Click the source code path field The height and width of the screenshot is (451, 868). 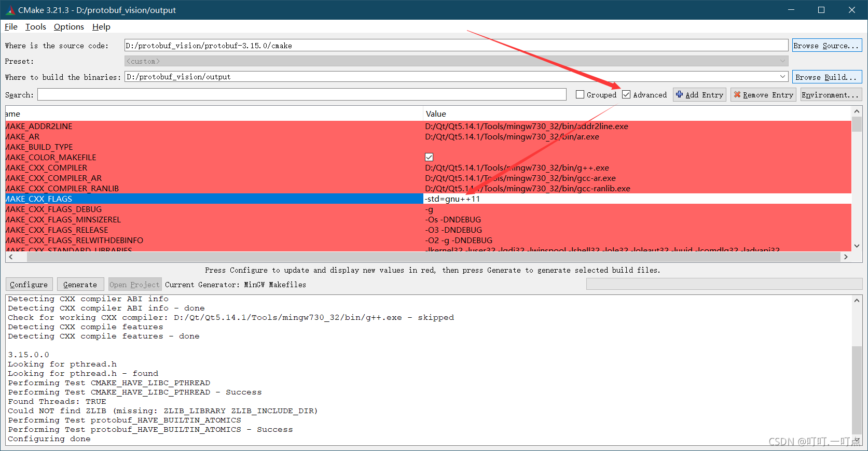click(456, 46)
